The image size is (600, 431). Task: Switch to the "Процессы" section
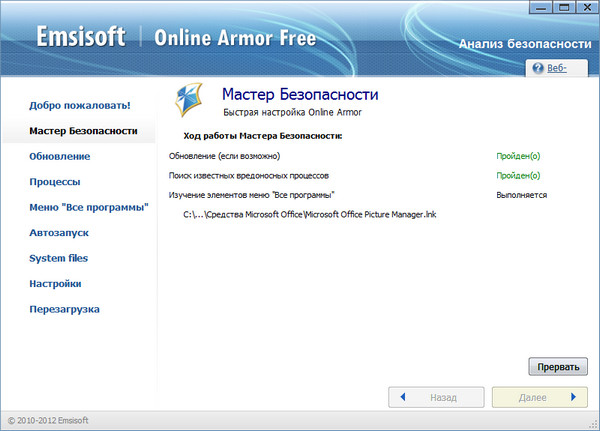click(x=55, y=182)
